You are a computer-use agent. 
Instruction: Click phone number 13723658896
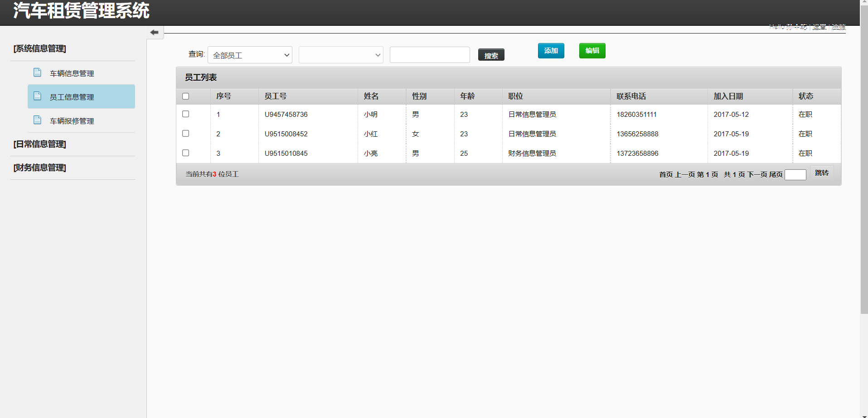coord(637,154)
